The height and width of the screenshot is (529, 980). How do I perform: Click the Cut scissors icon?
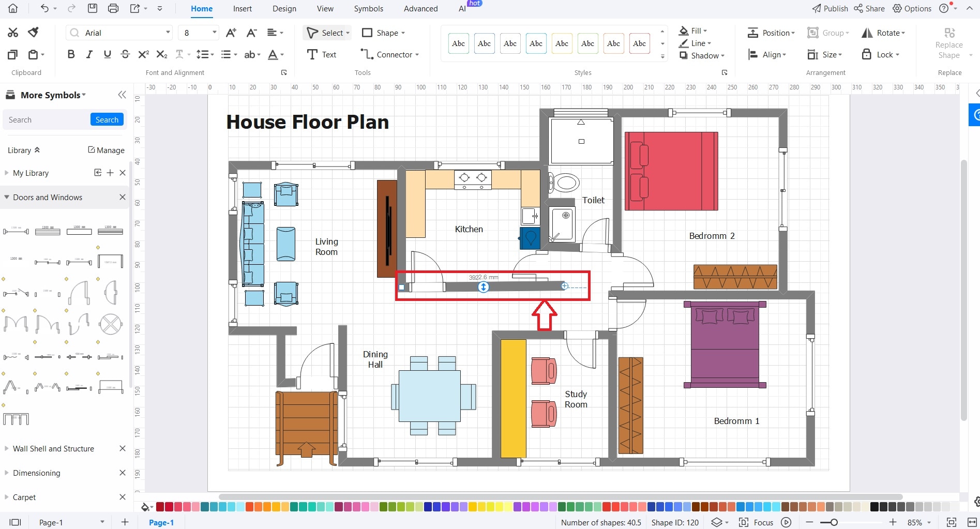[13, 33]
